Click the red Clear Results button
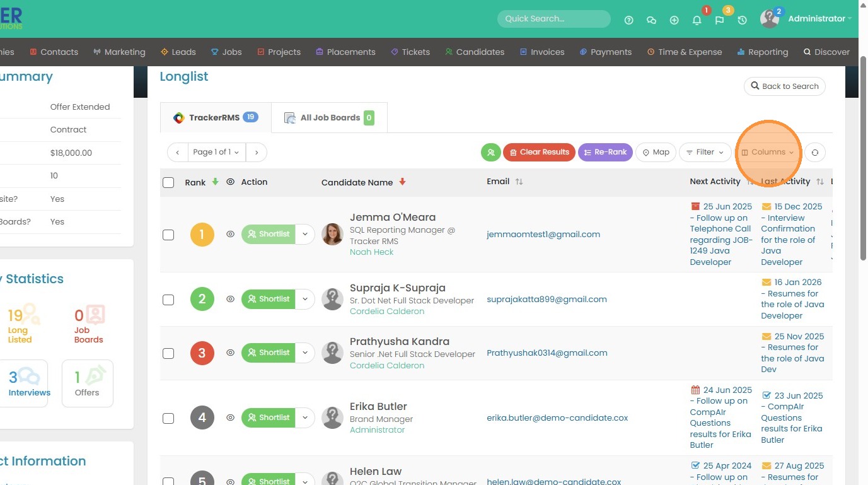 (x=539, y=152)
